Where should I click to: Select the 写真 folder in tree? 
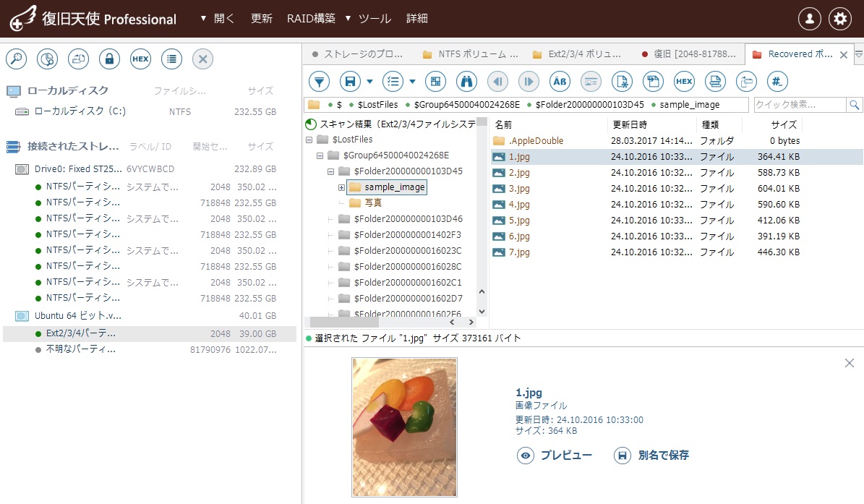click(373, 203)
